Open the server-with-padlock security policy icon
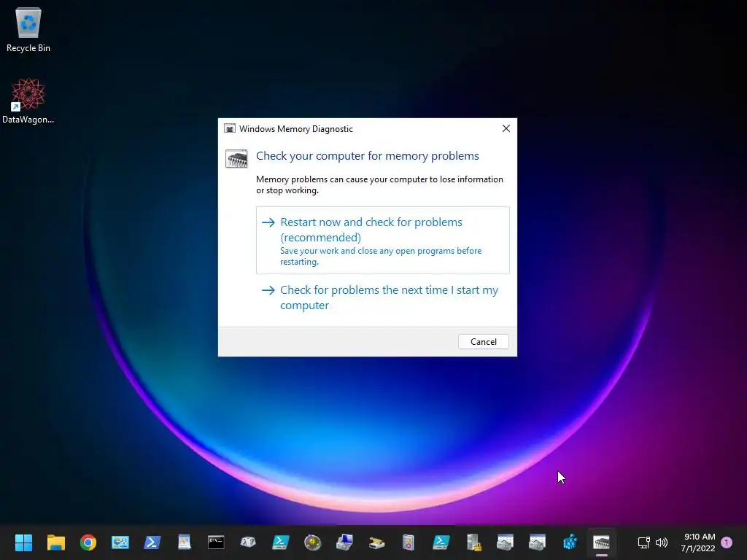The image size is (747, 560). (473, 542)
